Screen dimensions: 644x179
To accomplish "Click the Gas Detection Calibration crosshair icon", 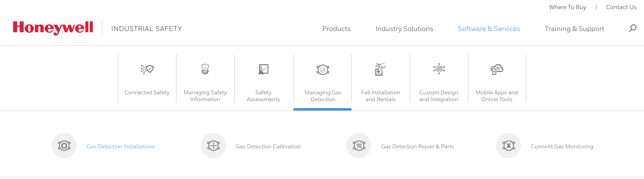I will tap(213, 146).
